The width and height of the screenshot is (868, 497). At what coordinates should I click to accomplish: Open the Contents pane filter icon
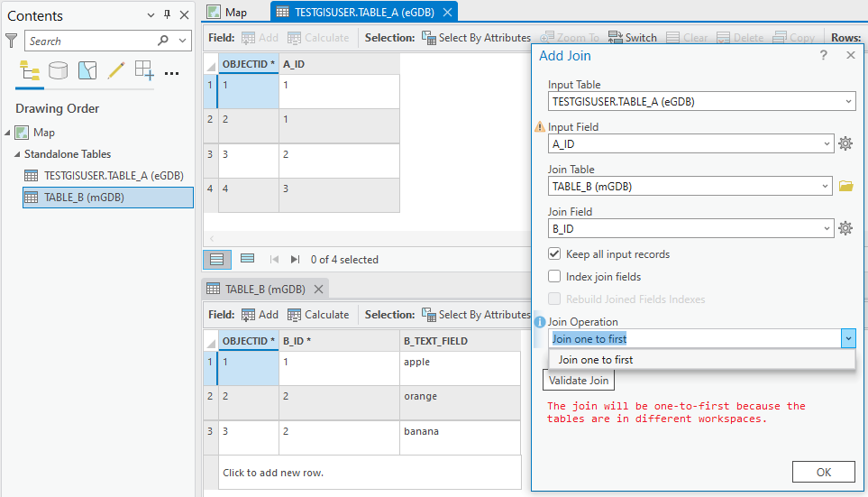click(x=11, y=41)
